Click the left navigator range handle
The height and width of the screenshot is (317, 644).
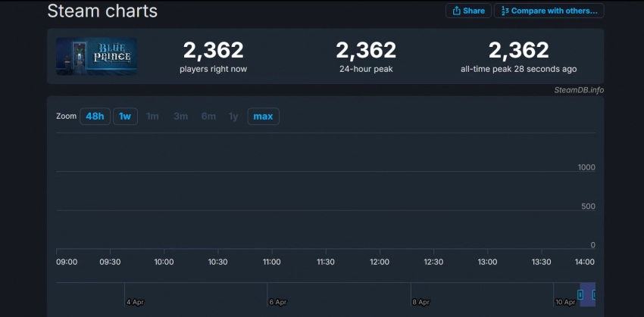point(581,294)
